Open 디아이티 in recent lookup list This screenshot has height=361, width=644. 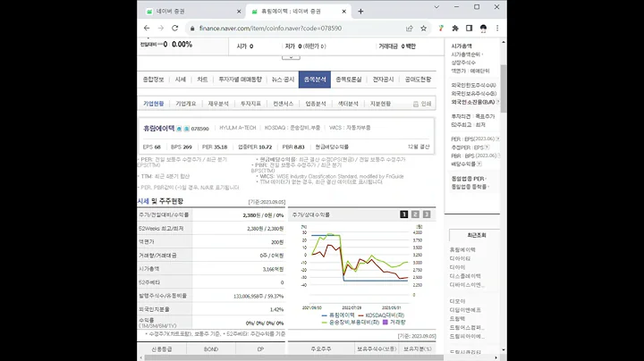(460, 258)
